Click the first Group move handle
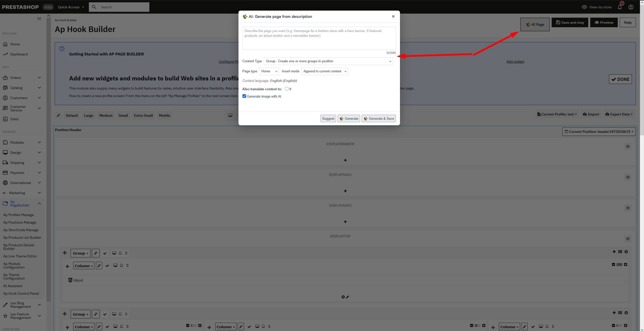This screenshot has height=331, width=644. 65,253
